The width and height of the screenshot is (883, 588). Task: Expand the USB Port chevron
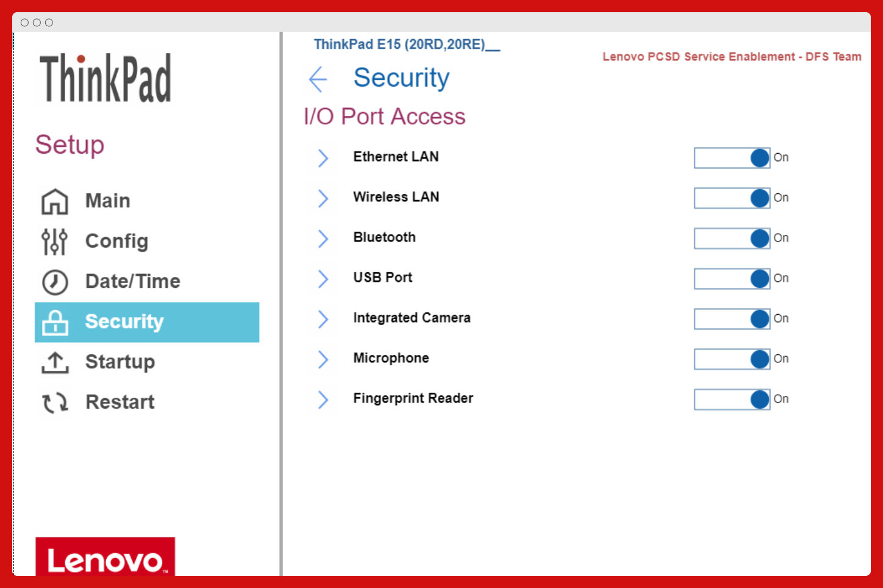323,279
